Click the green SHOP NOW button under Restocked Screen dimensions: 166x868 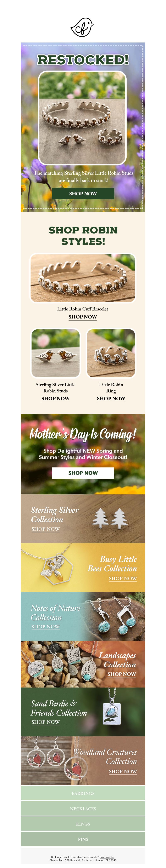point(83,193)
